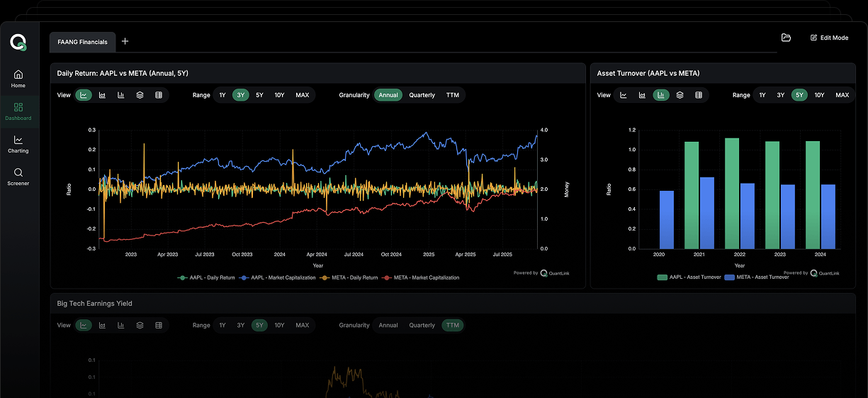The width and height of the screenshot is (868, 398).
Task: Select line chart view in Daily Return panel
Action: (84, 95)
